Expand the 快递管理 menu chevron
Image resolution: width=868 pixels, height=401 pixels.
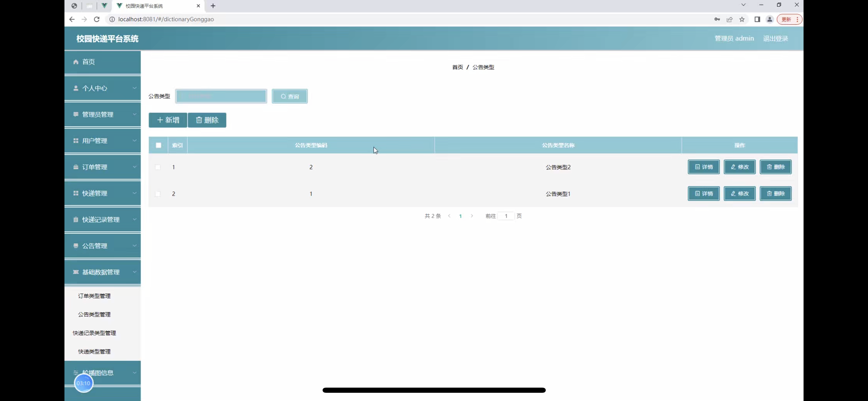pyautogui.click(x=135, y=193)
